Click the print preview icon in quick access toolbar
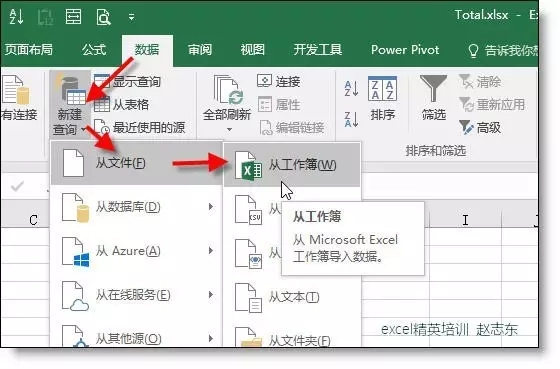Screen dimensions: 560x369 (103, 17)
